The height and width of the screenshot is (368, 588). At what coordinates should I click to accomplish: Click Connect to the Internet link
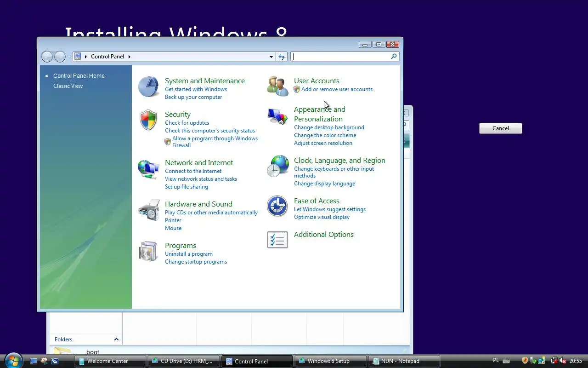tap(193, 171)
